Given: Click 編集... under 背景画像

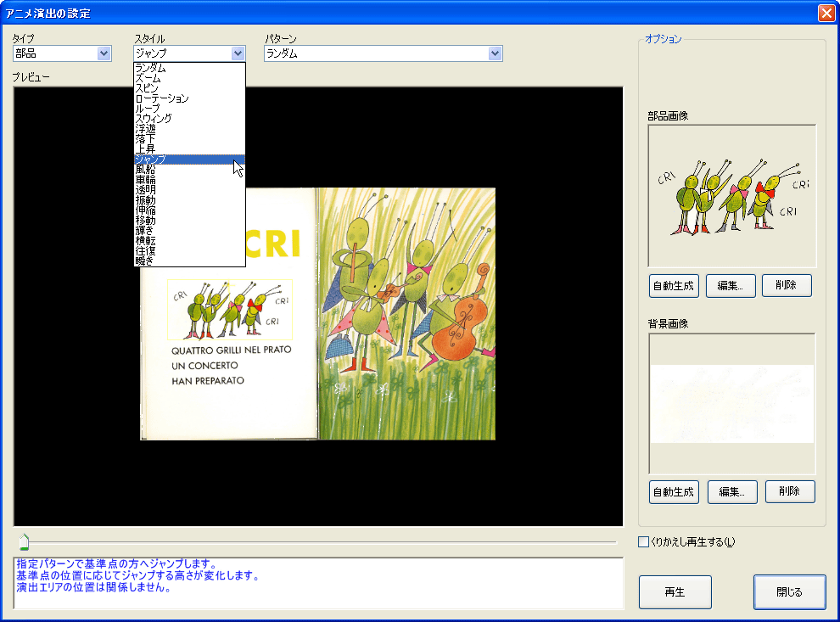Looking at the screenshot, I should point(732,492).
